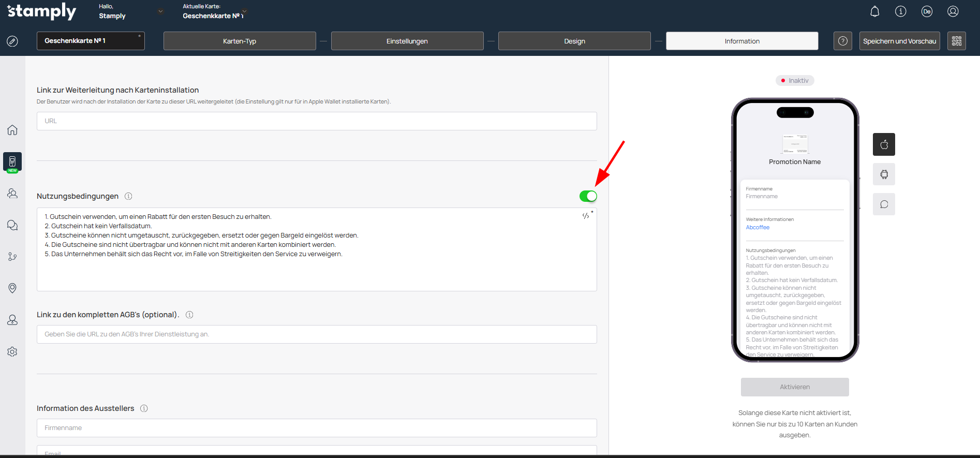Switch to the Design tab

pos(574,41)
